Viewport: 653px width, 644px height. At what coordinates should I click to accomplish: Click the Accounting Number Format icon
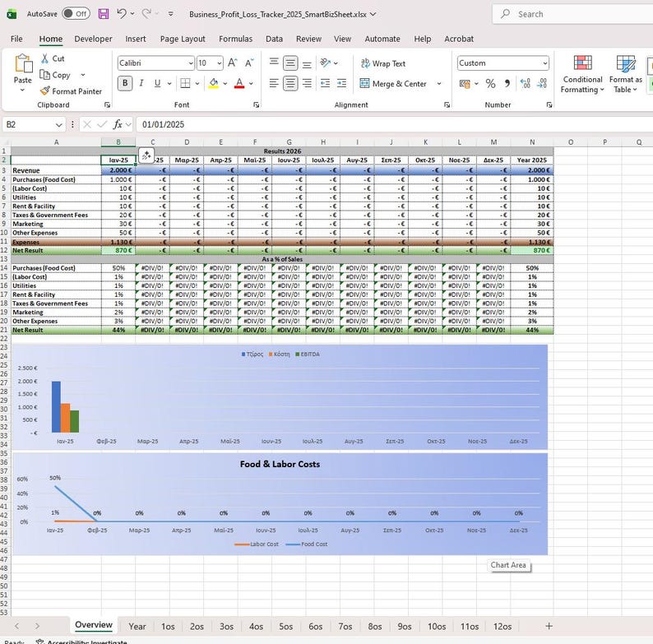[465, 84]
